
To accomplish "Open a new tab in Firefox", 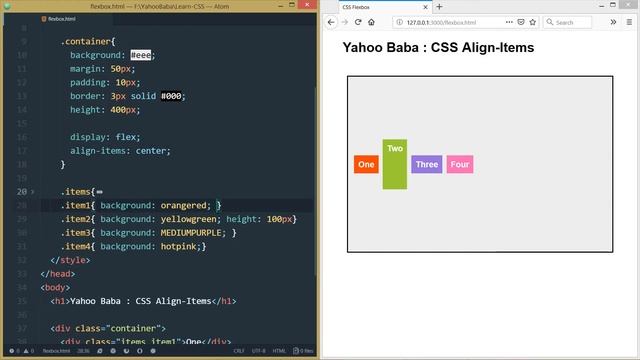I will click(439, 7).
